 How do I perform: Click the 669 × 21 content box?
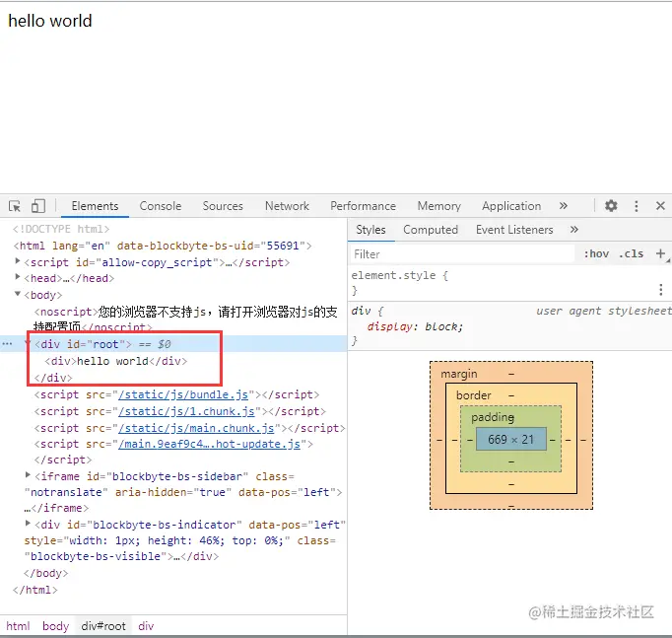pyautogui.click(x=510, y=439)
